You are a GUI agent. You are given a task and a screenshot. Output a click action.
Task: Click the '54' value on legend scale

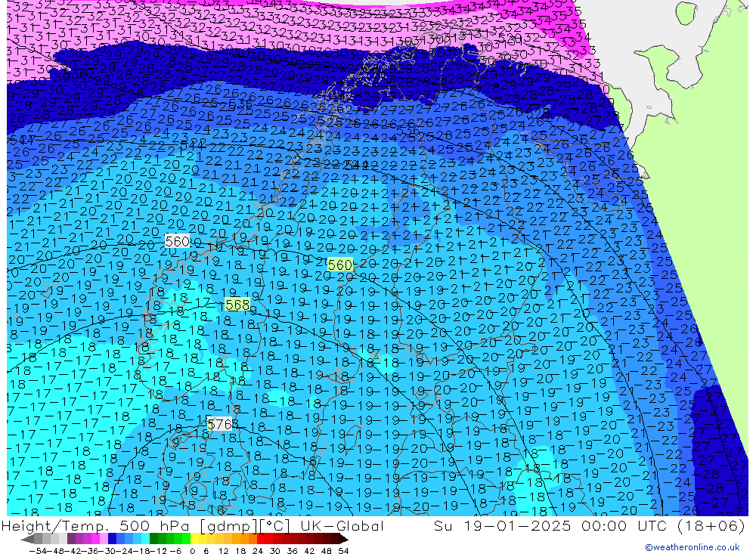coord(343,550)
